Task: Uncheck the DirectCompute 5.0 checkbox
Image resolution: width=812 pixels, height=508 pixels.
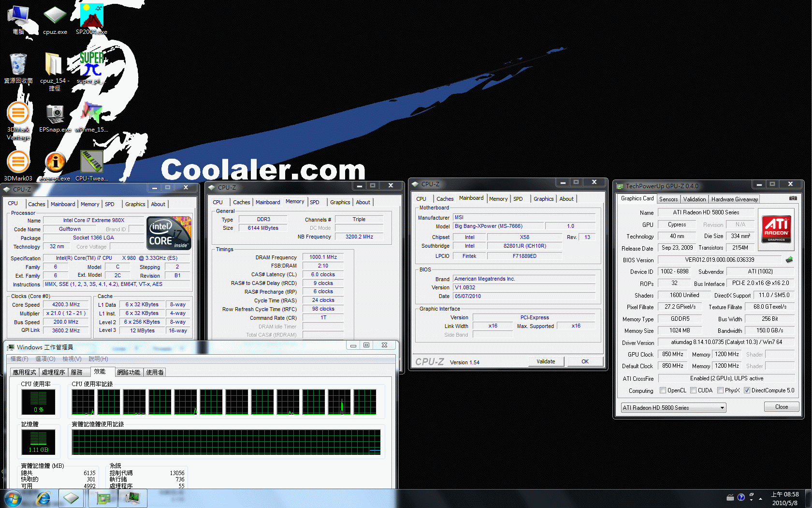Action: [747, 390]
